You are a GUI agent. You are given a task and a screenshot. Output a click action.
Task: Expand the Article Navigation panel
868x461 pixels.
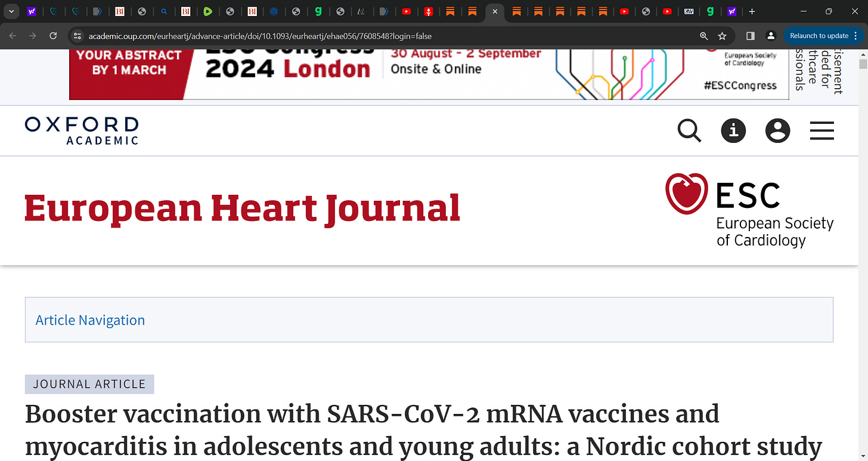[429, 320]
